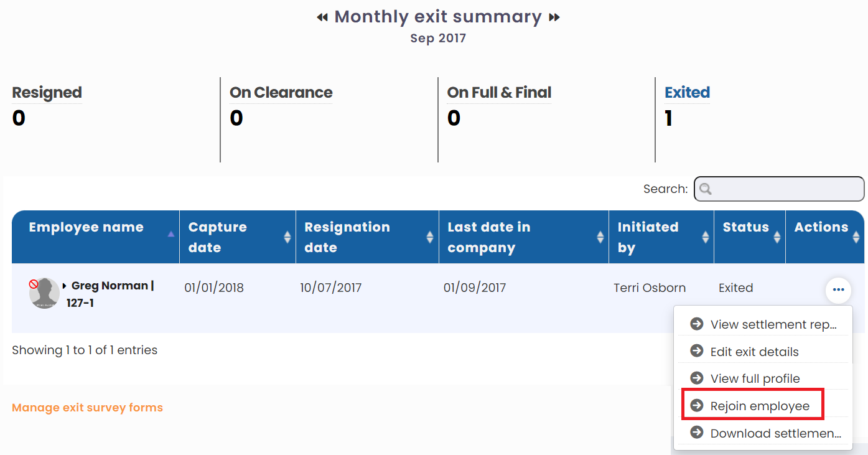
Task: Click resignation date 10/07/2017 cell
Action: tap(330, 288)
